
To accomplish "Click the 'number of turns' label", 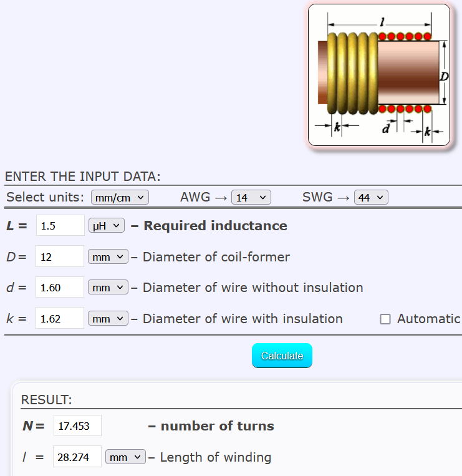I will [x=217, y=426].
